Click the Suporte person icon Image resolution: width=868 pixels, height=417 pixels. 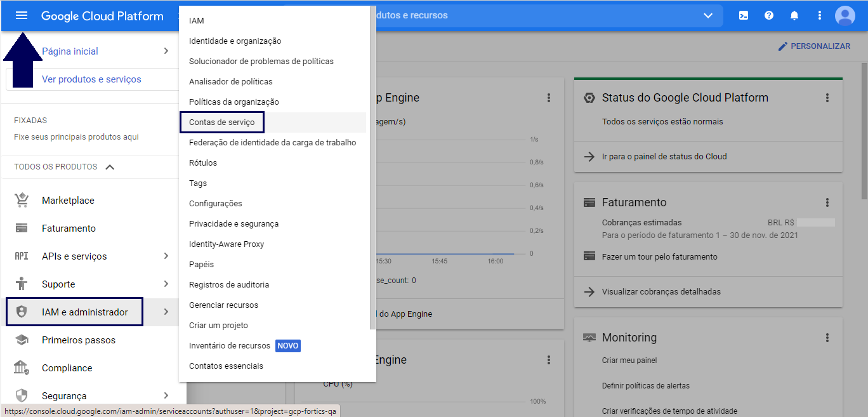pyautogui.click(x=22, y=284)
